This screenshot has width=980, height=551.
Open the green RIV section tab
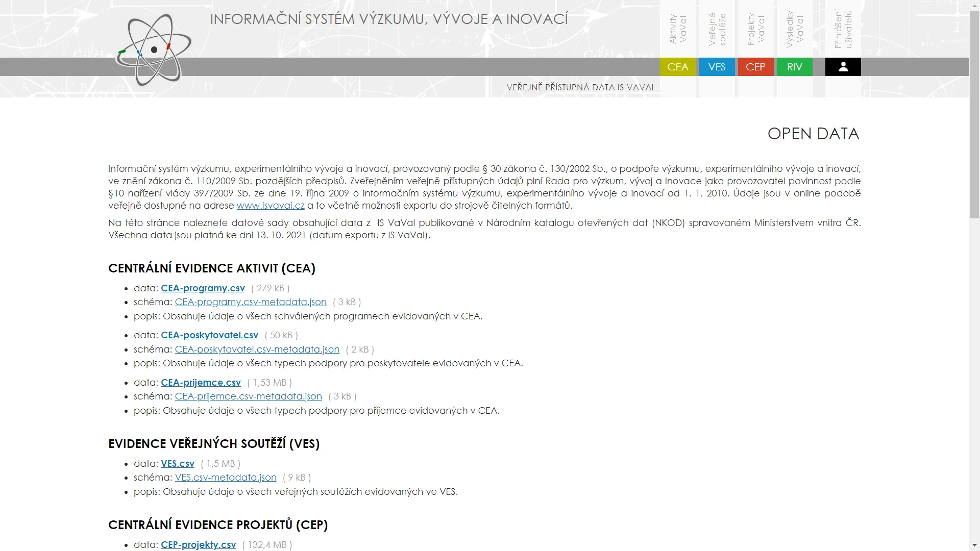pyautogui.click(x=794, y=67)
